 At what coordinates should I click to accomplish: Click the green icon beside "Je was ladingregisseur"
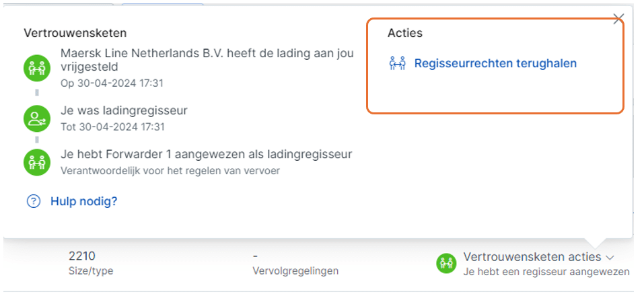(36, 118)
